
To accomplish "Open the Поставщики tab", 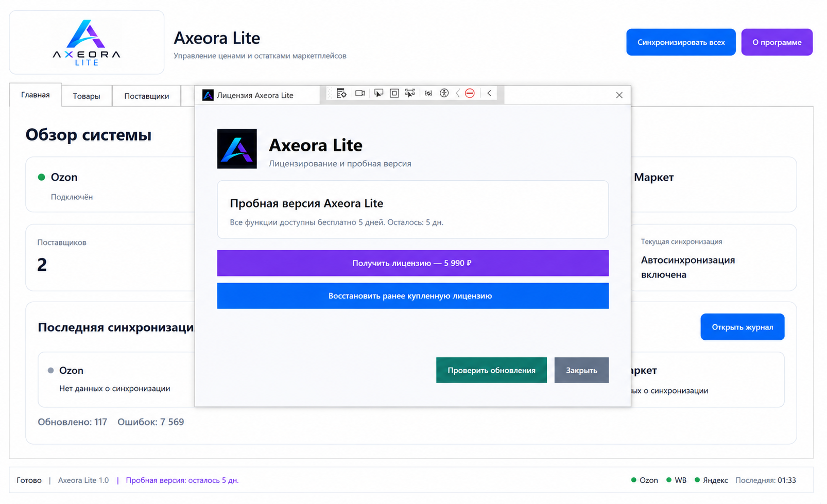I will coord(147,96).
